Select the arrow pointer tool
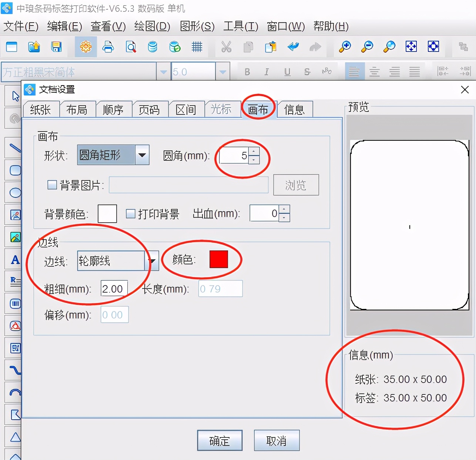Viewport: 476px width, 460px height. (x=15, y=96)
